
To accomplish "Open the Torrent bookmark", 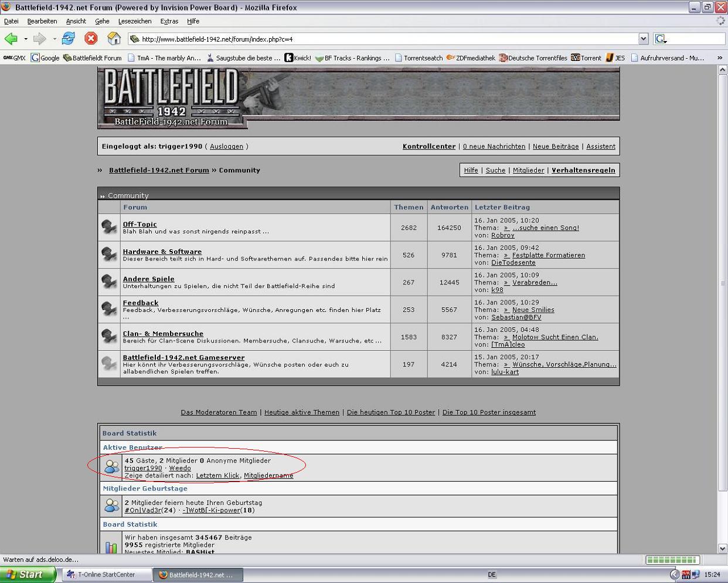I will [x=586, y=58].
